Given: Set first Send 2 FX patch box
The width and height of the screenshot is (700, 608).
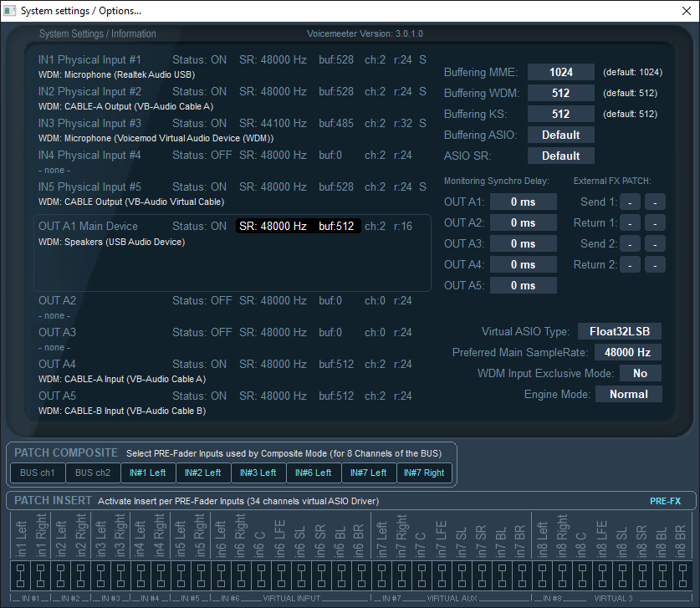Looking at the screenshot, I should 630,243.
